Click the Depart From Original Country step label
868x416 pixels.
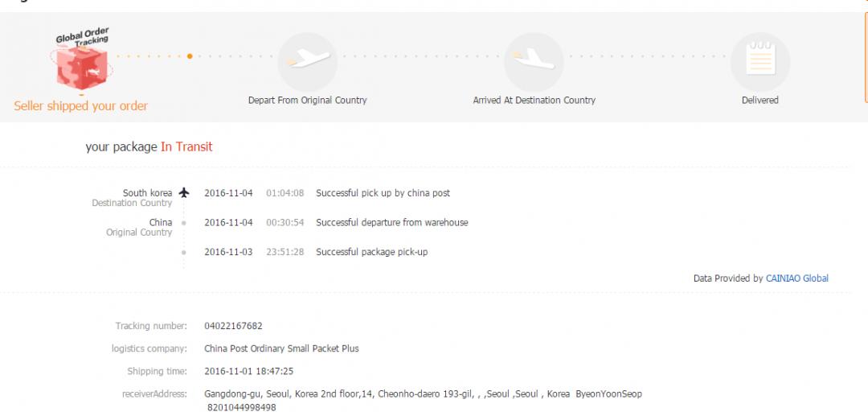tap(307, 101)
